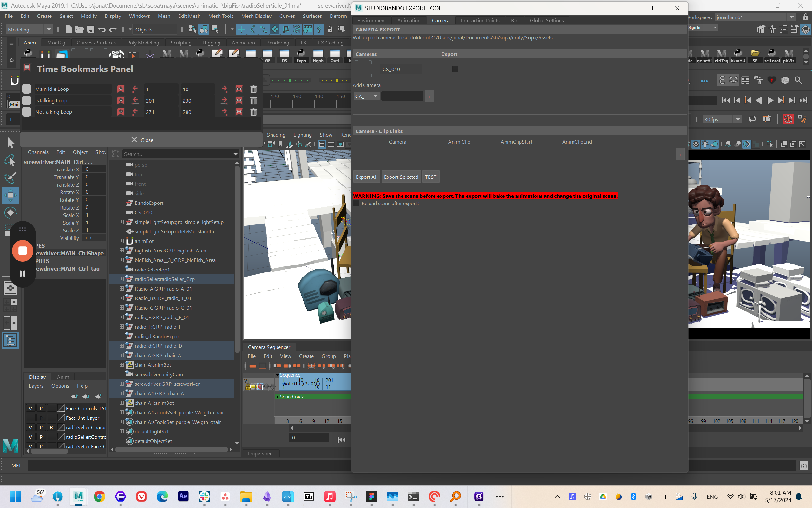Click the Export Selected button
The height and width of the screenshot is (508, 812).
pos(401,177)
